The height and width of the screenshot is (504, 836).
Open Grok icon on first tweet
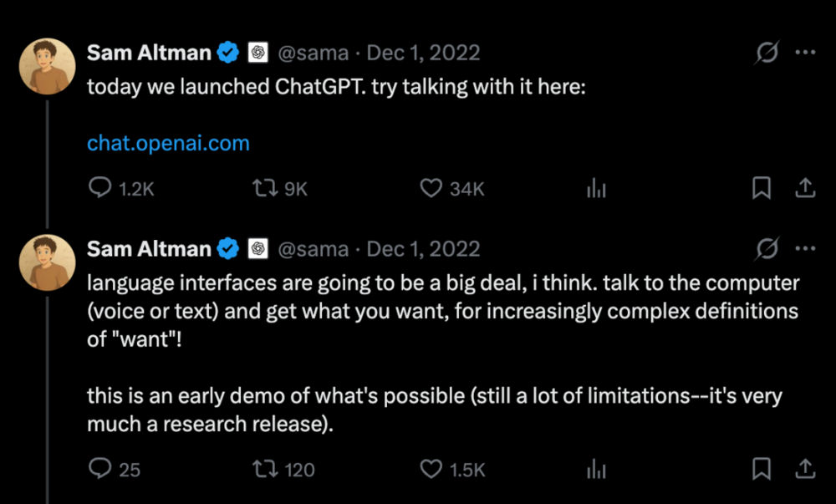pyautogui.click(x=767, y=53)
